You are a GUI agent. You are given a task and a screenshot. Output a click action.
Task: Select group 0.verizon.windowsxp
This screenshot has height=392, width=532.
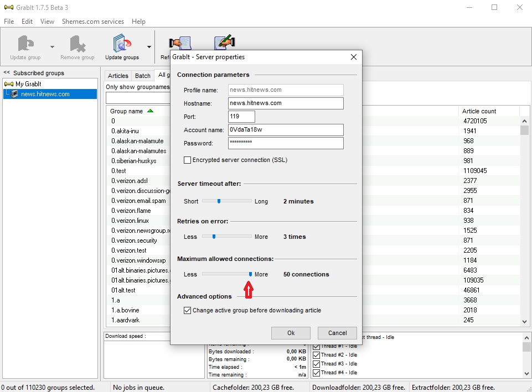[138, 260]
